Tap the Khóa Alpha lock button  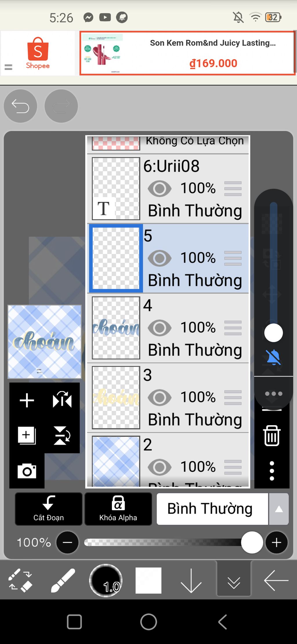[118, 509]
